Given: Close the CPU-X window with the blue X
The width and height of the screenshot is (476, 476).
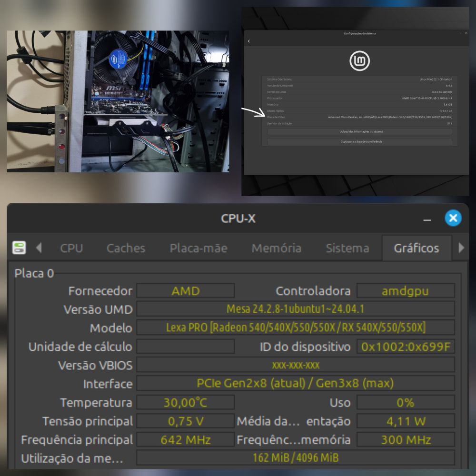Looking at the screenshot, I should 453,218.
